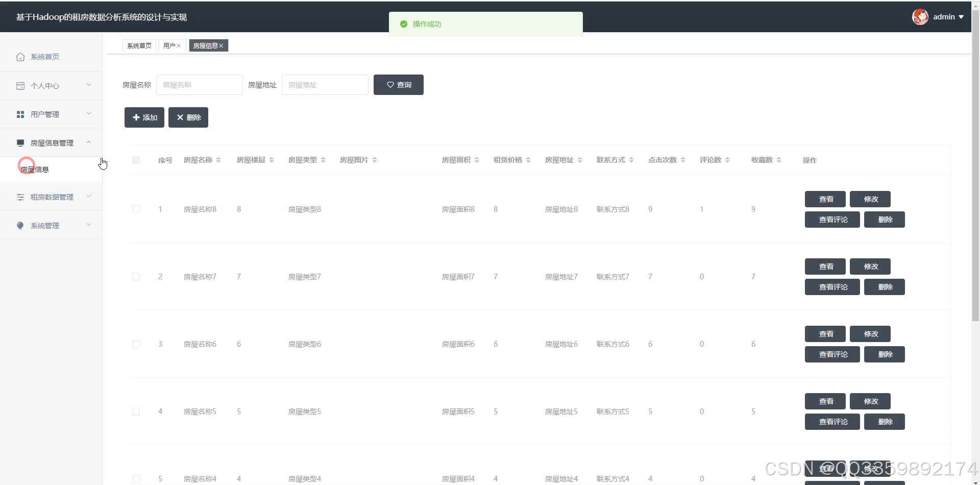Click the 房屋地址8 cell text
Viewport: 980px width, 485px height.
click(x=561, y=209)
